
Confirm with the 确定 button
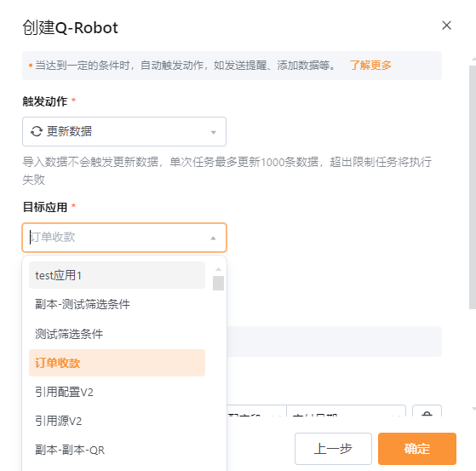point(416,449)
